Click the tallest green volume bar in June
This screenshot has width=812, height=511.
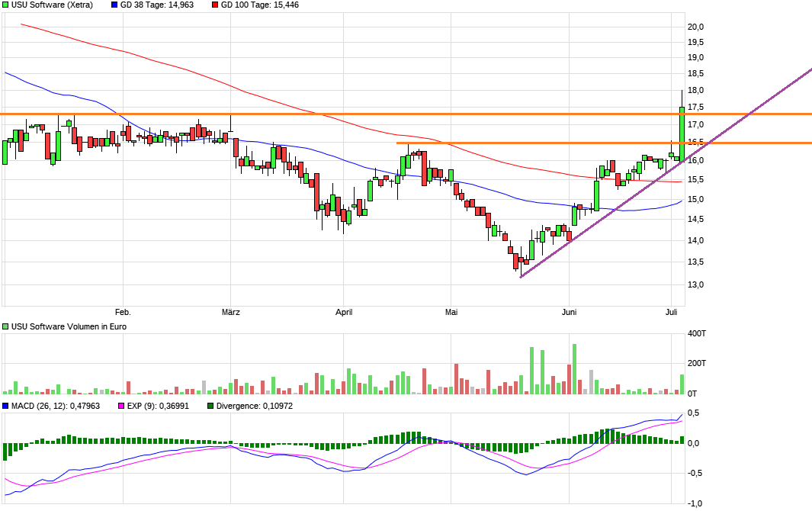[x=574, y=369]
